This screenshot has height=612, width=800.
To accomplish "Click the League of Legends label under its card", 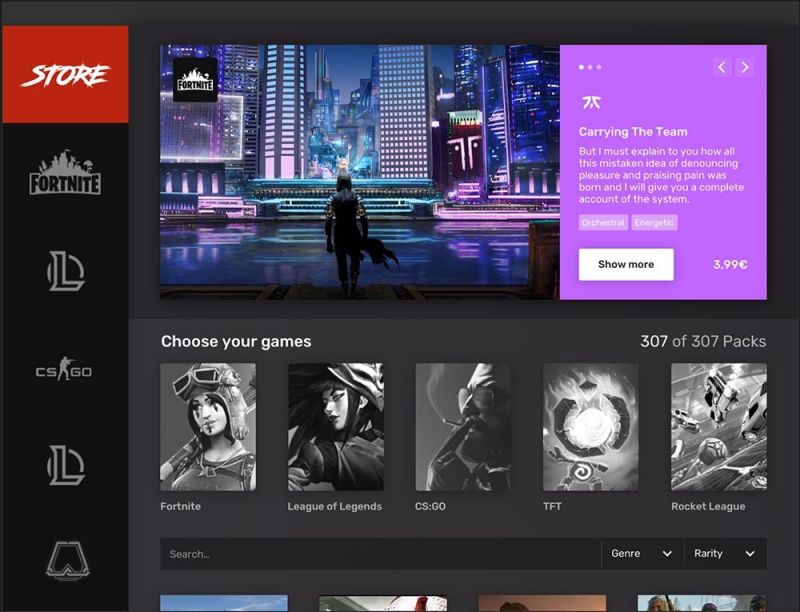I will (335, 506).
